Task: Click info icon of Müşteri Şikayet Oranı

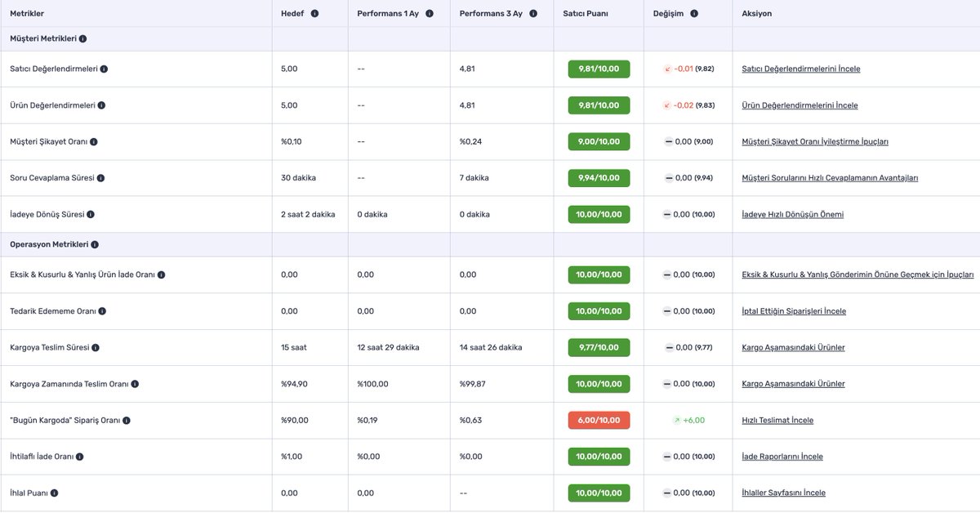Action: 94,142
